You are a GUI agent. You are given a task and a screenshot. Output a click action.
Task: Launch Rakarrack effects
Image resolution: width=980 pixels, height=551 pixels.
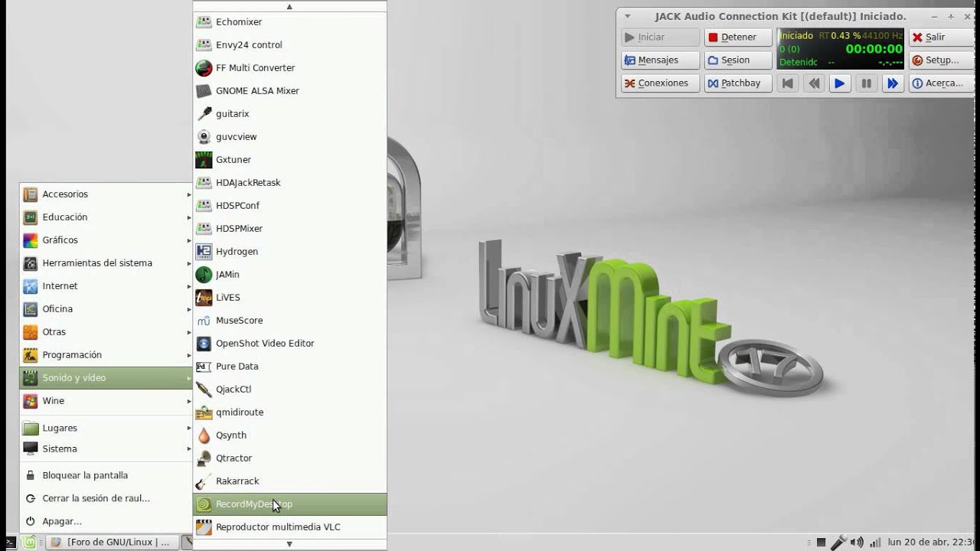289,481
